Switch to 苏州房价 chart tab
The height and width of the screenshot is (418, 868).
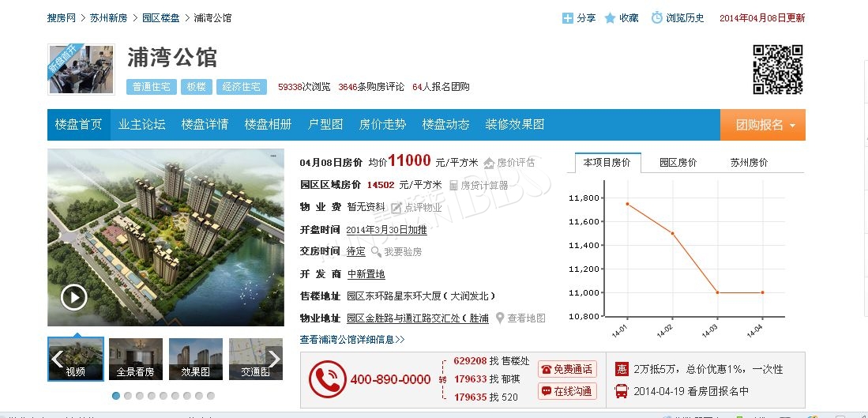[x=749, y=163]
